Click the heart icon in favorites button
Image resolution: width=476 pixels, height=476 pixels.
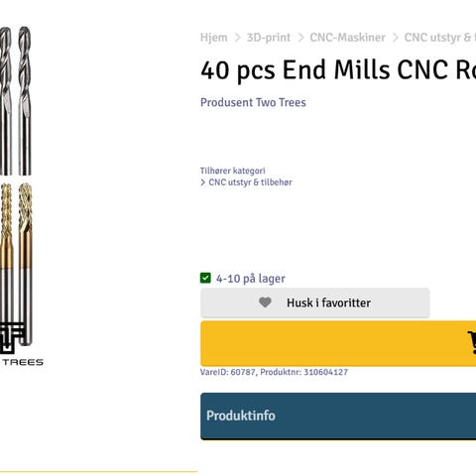[x=265, y=302]
